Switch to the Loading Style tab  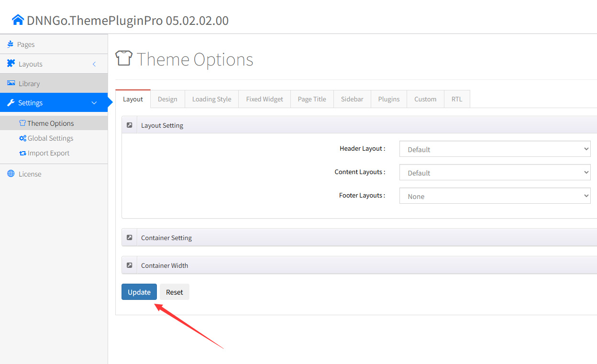coord(211,99)
